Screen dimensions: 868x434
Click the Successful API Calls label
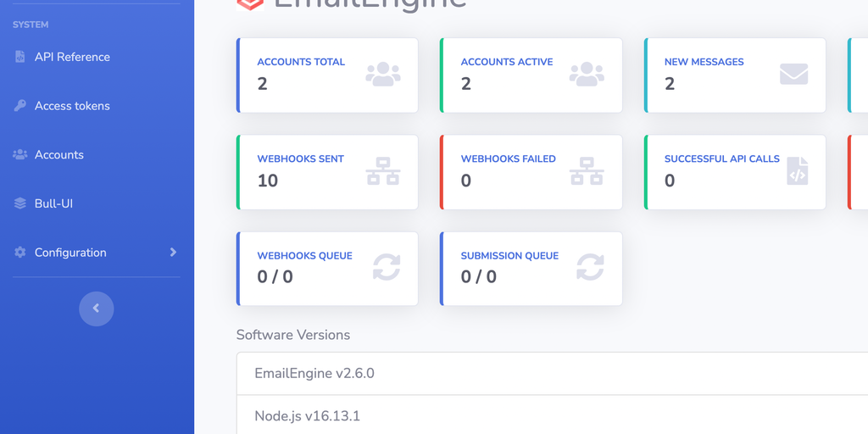tap(722, 159)
